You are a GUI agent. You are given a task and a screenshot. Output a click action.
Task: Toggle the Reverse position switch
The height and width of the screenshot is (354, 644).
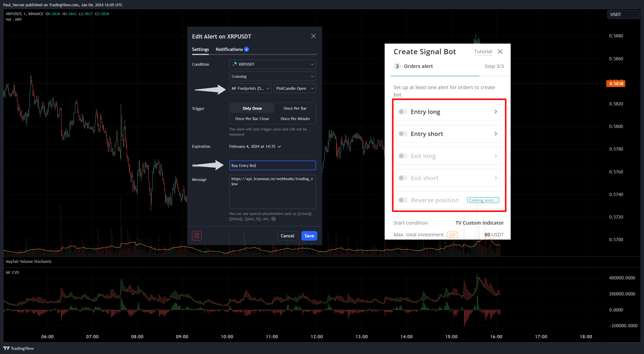[403, 200]
